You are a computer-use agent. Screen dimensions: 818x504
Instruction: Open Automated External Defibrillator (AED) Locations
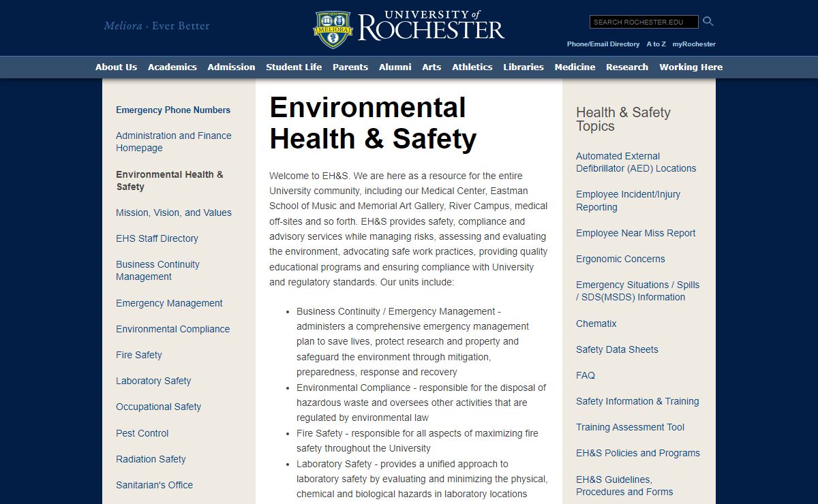click(x=636, y=162)
